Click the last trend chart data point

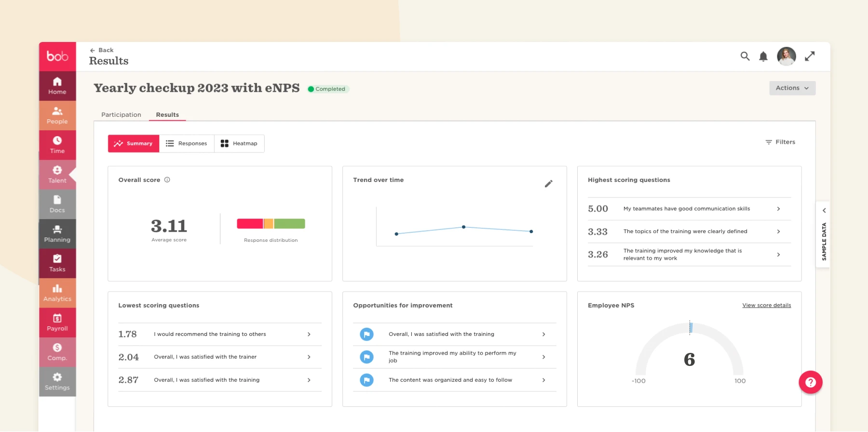pos(531,232)
